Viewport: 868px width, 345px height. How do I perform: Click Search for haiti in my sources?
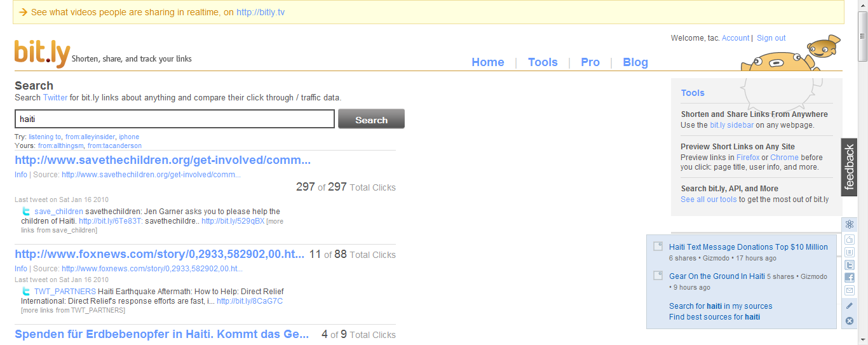721,306
